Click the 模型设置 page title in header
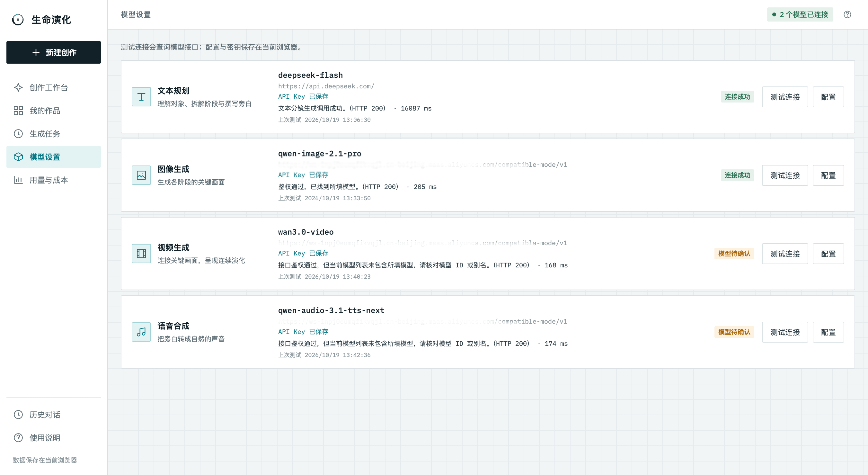Screen dimensions: 868x475 [136, 14]
